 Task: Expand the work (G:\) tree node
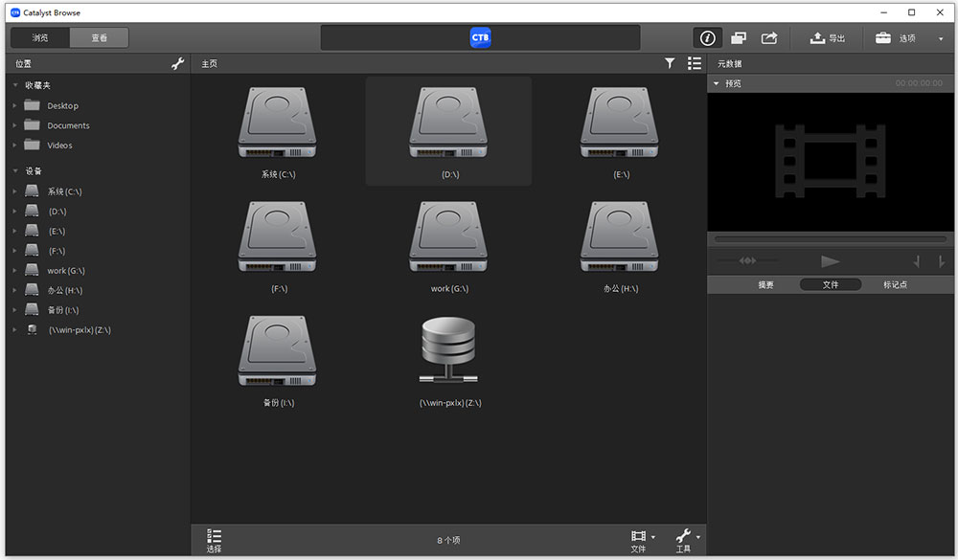[14, 271]
